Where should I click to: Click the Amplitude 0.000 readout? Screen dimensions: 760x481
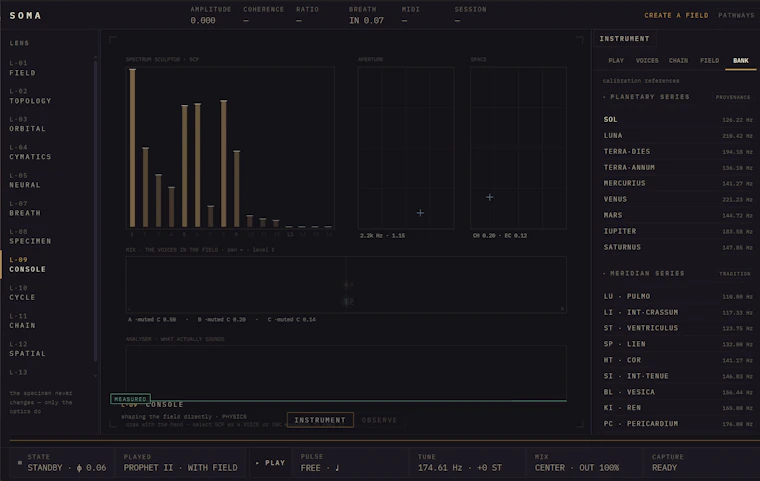[x=210, y=16]
